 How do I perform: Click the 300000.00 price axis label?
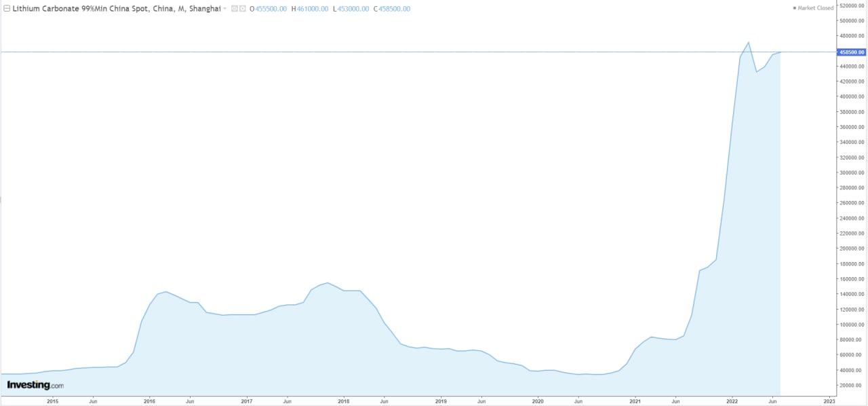click(852, 172)
